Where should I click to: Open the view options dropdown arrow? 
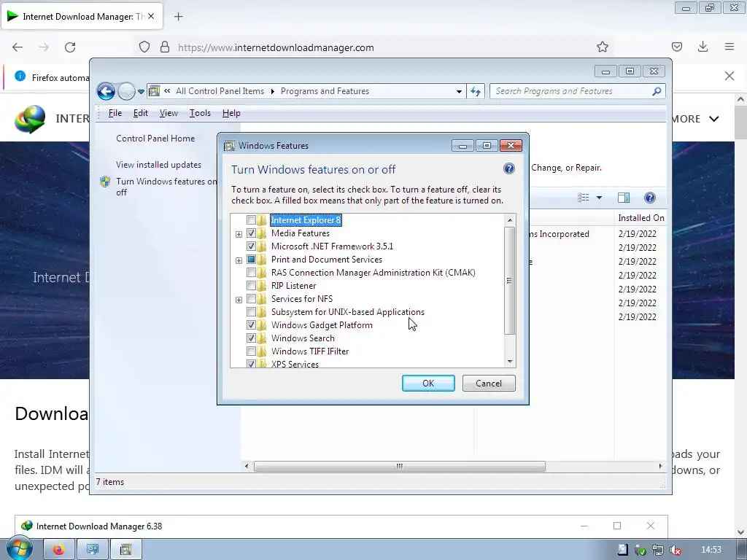[600, 198]
